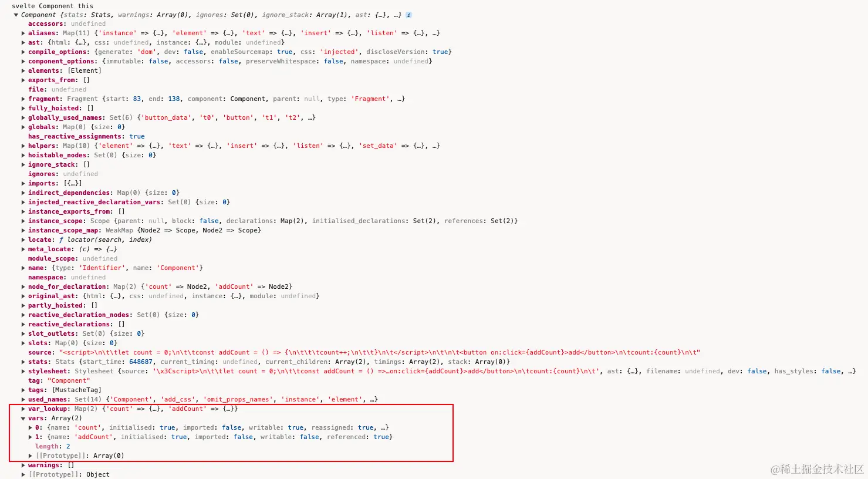Expand the elements array
The image size is (868, 479).
coord(23,71)
